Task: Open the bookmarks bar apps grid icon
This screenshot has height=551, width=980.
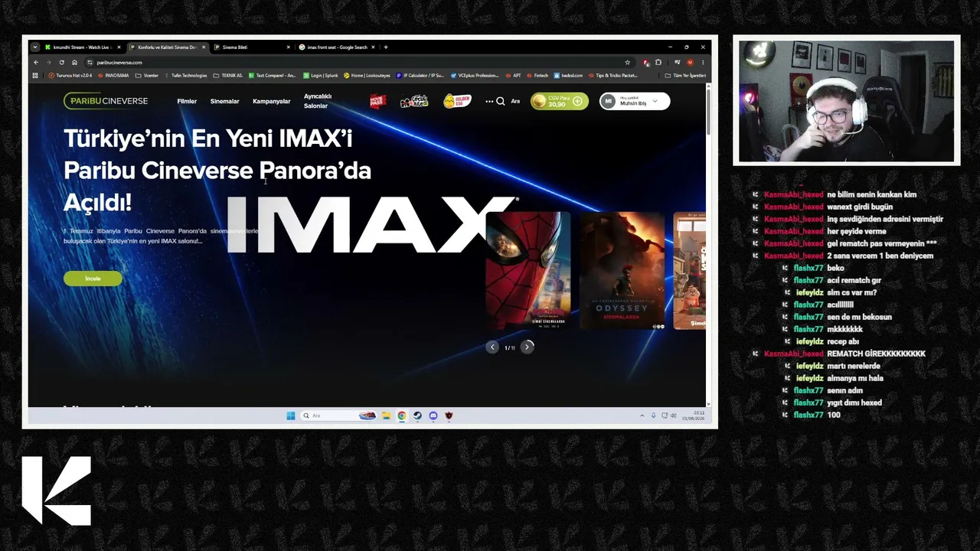Action: [x=35, y=76]
